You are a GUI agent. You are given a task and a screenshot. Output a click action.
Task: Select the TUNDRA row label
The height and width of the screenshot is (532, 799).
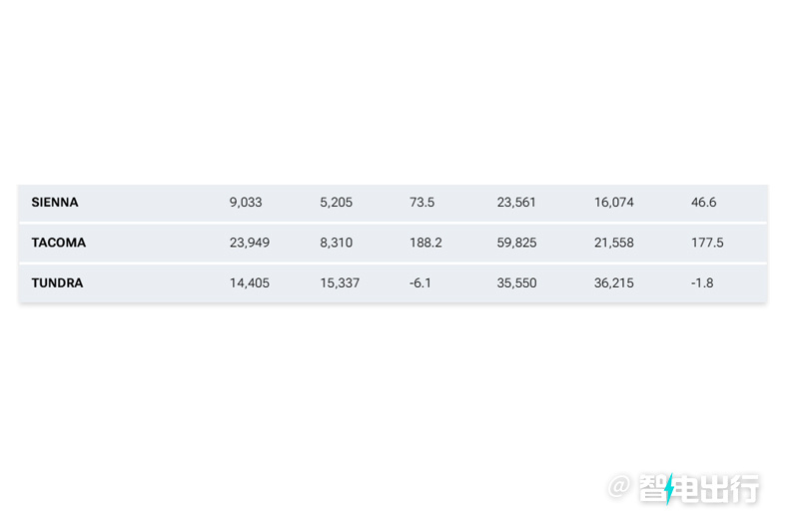pos(57,282)
